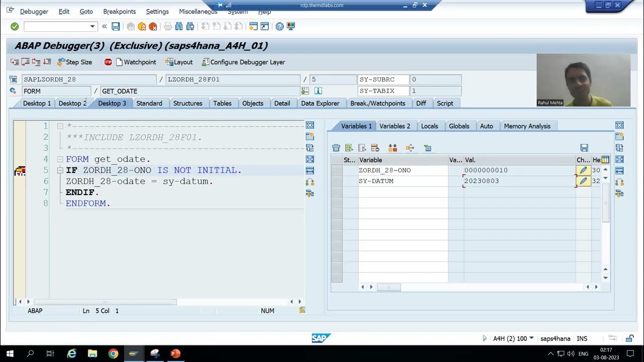
Task: Switch to Desktop 1 tab
Action: click(x=37, y=103)
